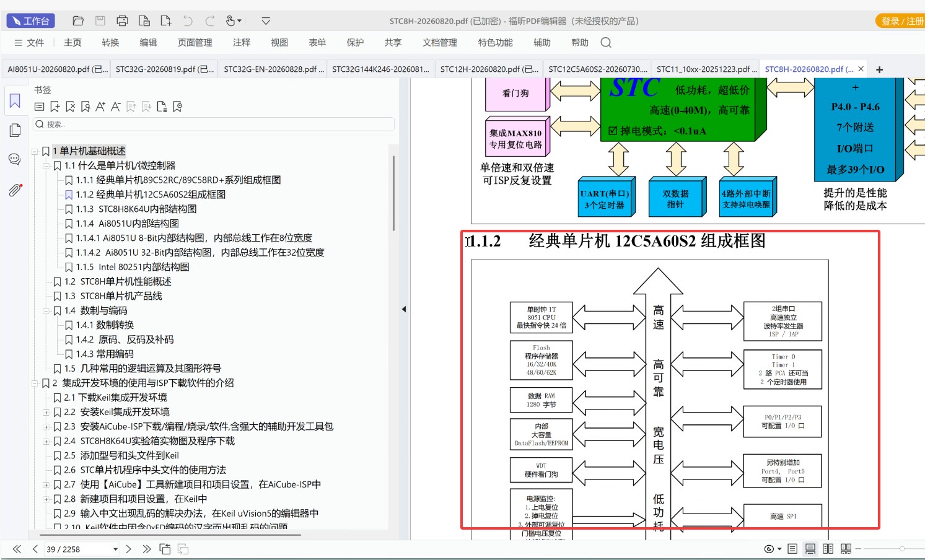Click the bookmark list options icon
This screenshot has height=560, width=925.
click(x=39, y=107)
